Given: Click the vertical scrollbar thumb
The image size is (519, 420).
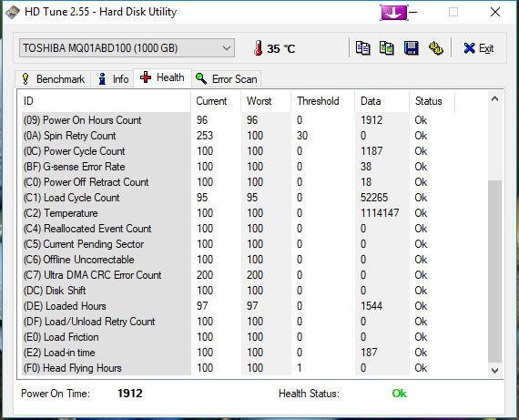Looking at the screenshot, I should pyautogui.click(x=494, y=271).
